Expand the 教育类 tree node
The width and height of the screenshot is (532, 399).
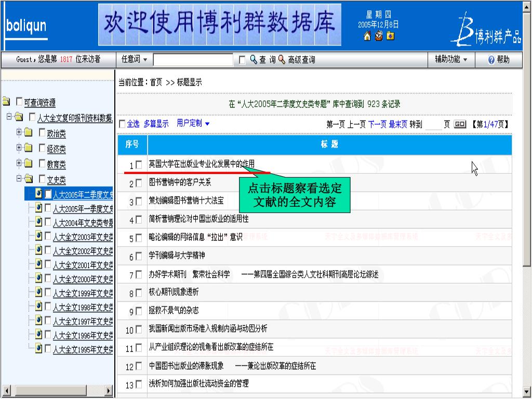pyautogui.click(x=19, y=163)
